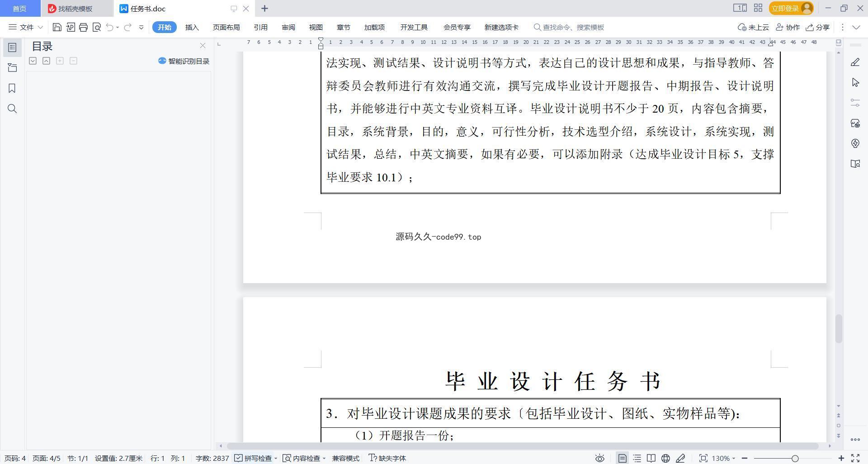Open the app grid icon in title bar
Screen dimensions: 868x464
(758, 8)
